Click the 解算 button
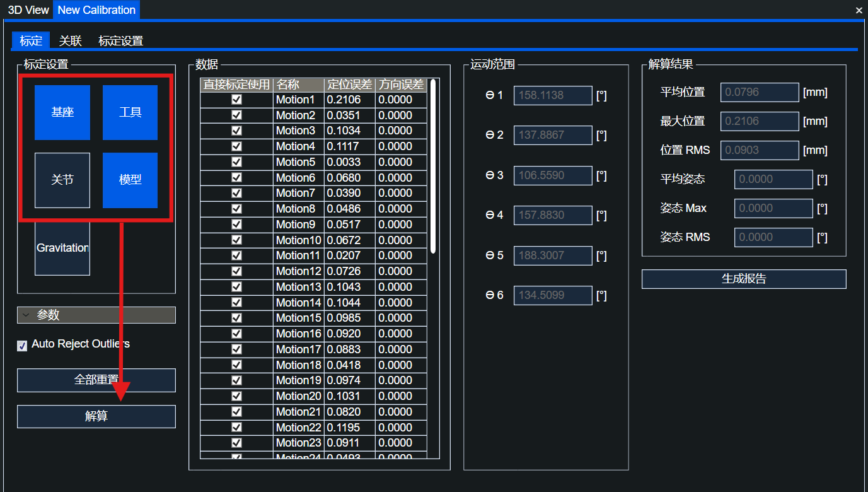Viewport: 868px width, 492px height. pyautogui.click(x=96, y=416)
